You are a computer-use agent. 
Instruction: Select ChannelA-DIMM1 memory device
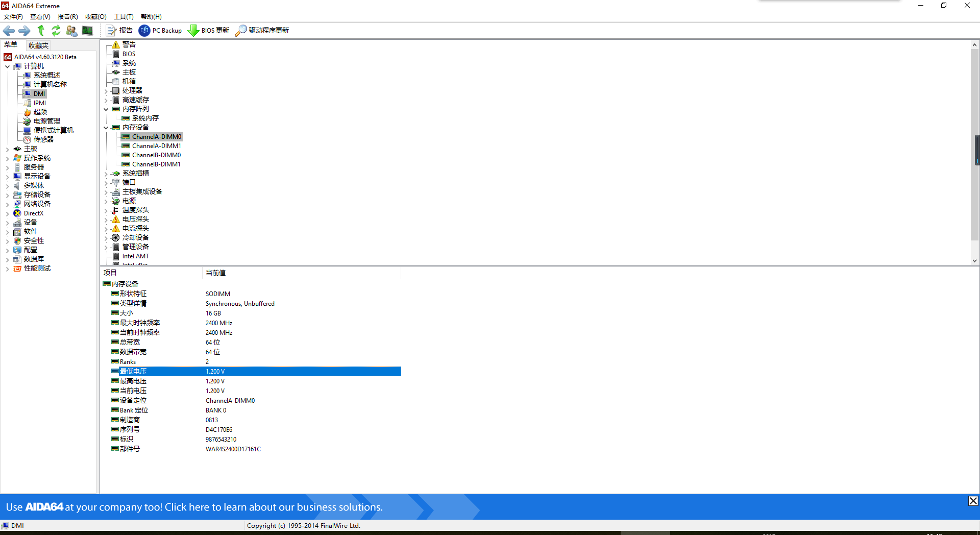pyautogui.click(x=156, y=146)
